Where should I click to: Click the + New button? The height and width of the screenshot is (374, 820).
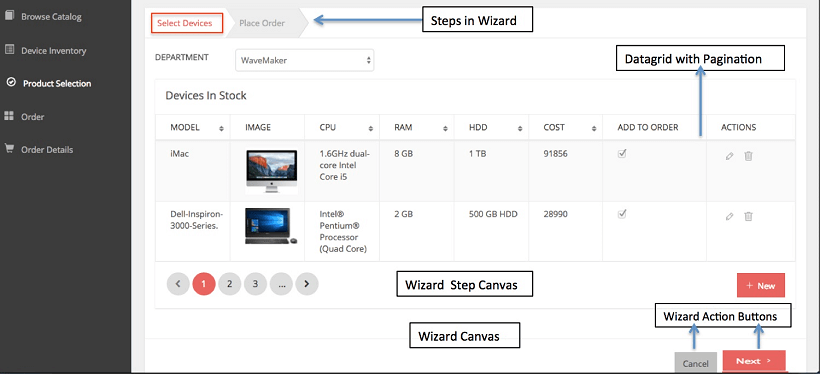[x=760, y=286]
